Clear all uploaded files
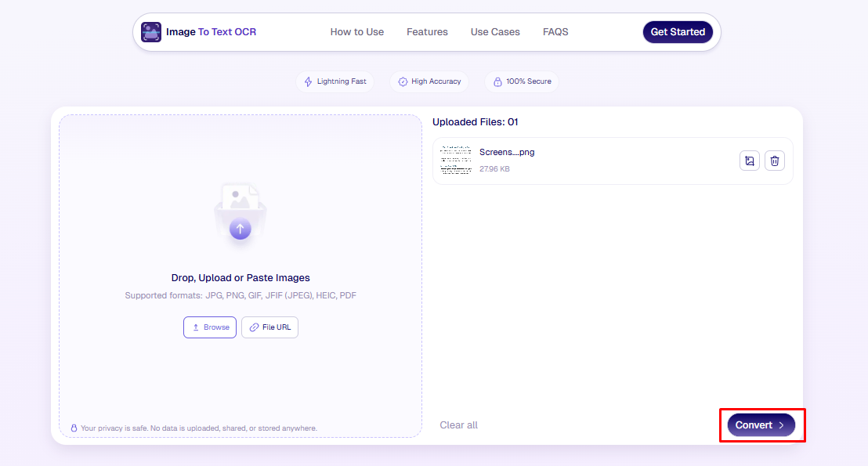 458,425
